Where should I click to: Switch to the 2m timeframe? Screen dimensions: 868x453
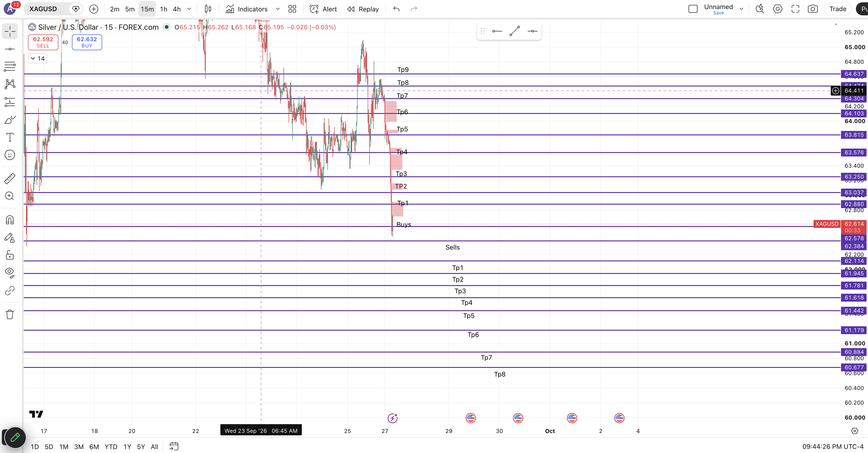[114, 9]
